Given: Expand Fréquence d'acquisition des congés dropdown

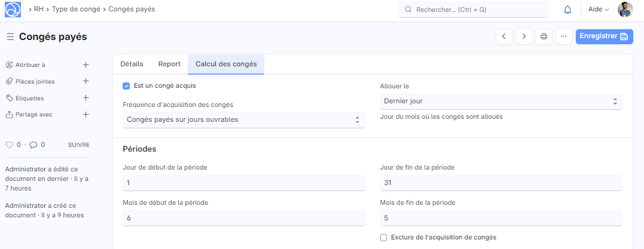Looking at the screenshot, I should point(243,119).
